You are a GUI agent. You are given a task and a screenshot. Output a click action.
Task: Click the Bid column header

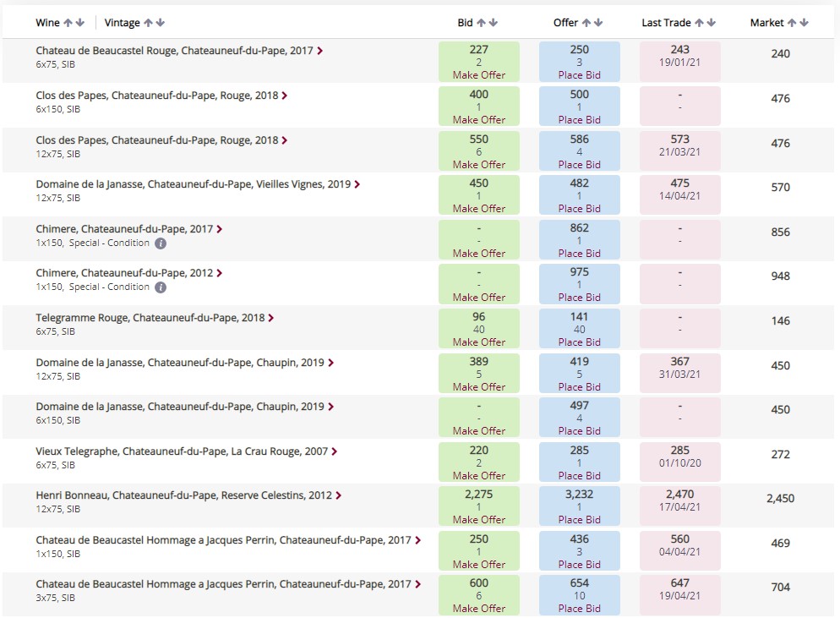465,23
